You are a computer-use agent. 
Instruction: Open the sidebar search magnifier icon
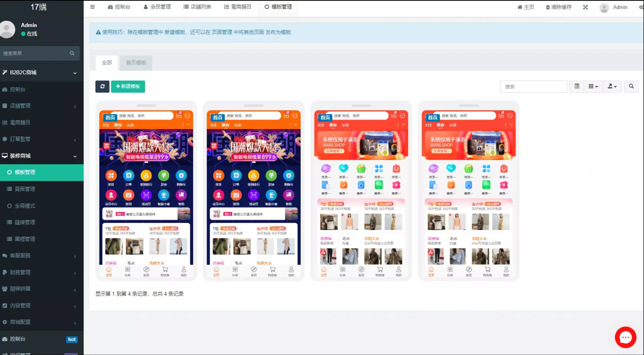click(72, 53)
